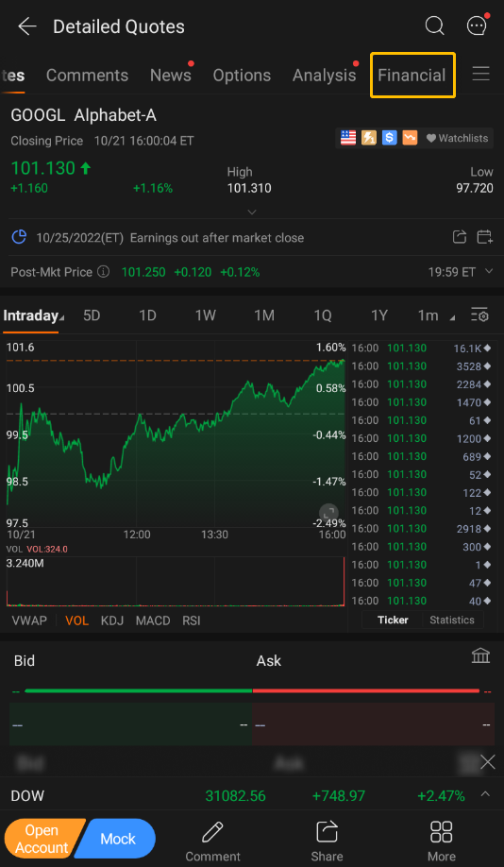
Task: Open the bank institution icon
Action: [480, 655]
